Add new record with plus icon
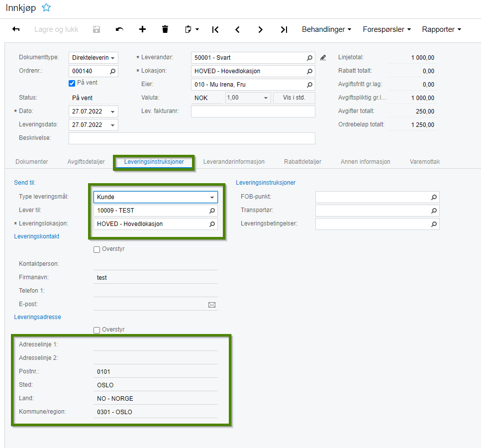This screenshot has width=481, height=448. [142, 29]
